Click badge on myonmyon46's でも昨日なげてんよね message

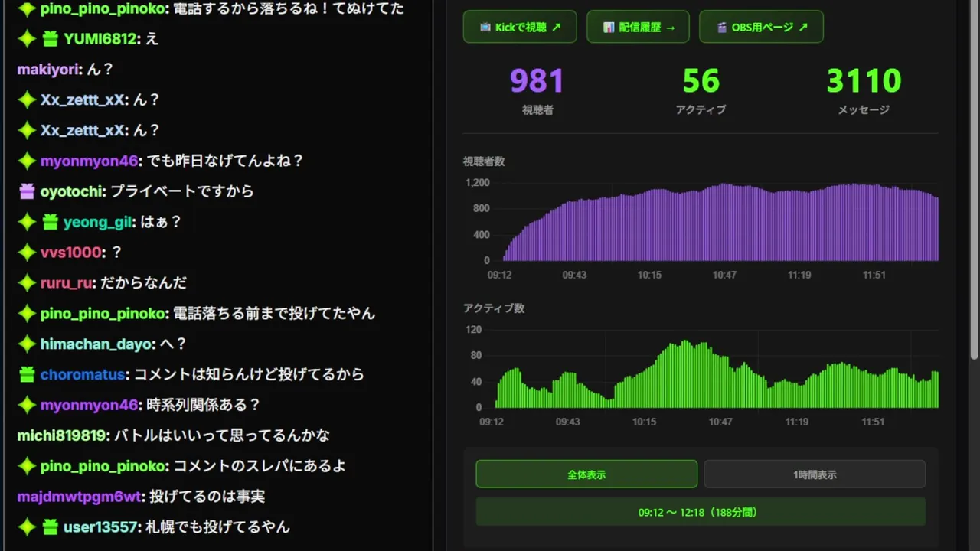pyautogui.click(x=27, y=161)
